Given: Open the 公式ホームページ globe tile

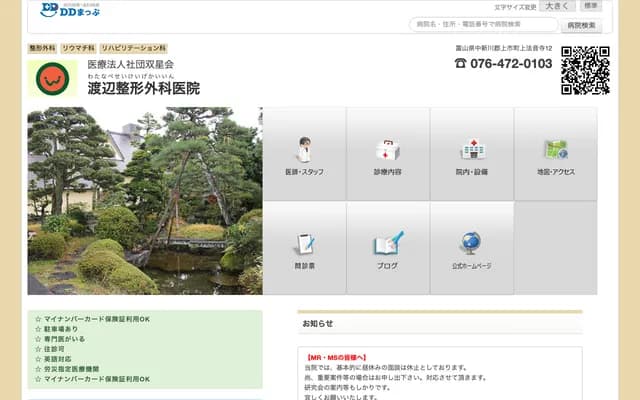Looking at the screenshot, I should (x=472, y=248).
